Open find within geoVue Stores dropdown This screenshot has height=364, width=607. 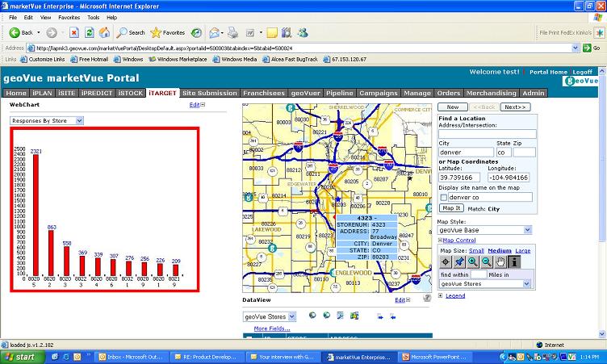[526, 284]
